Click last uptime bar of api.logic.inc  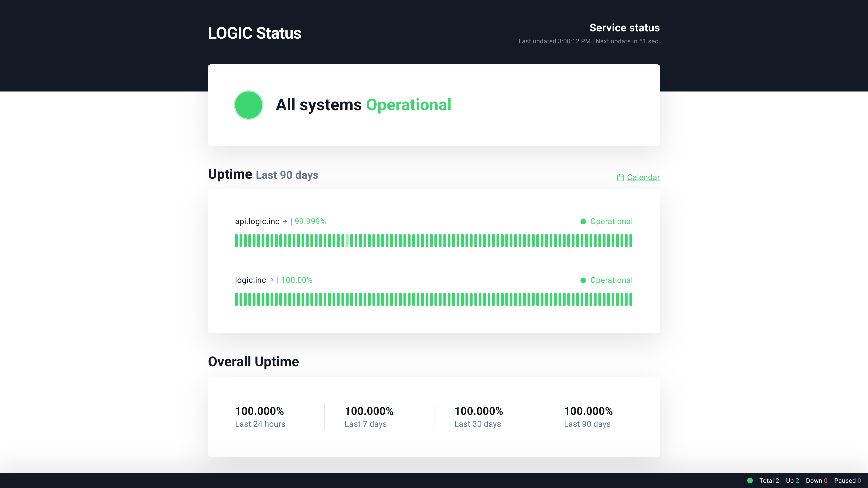pyautogui.click(x=630, y=241)
